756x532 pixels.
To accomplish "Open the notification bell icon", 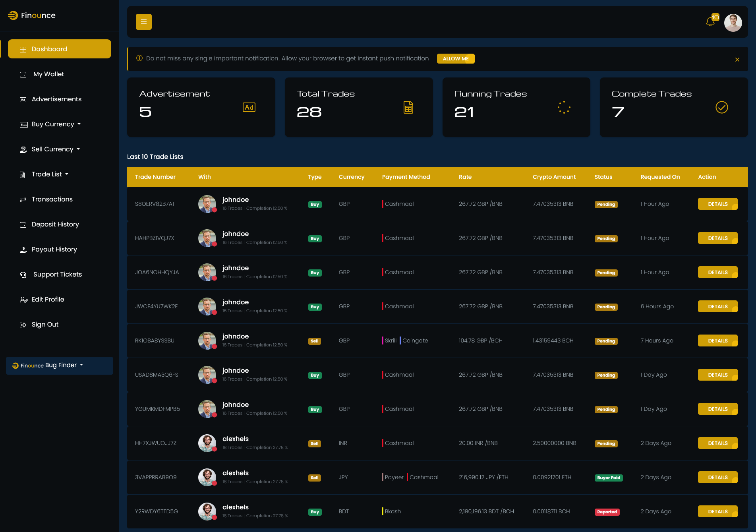I will [x=710, y=22].
